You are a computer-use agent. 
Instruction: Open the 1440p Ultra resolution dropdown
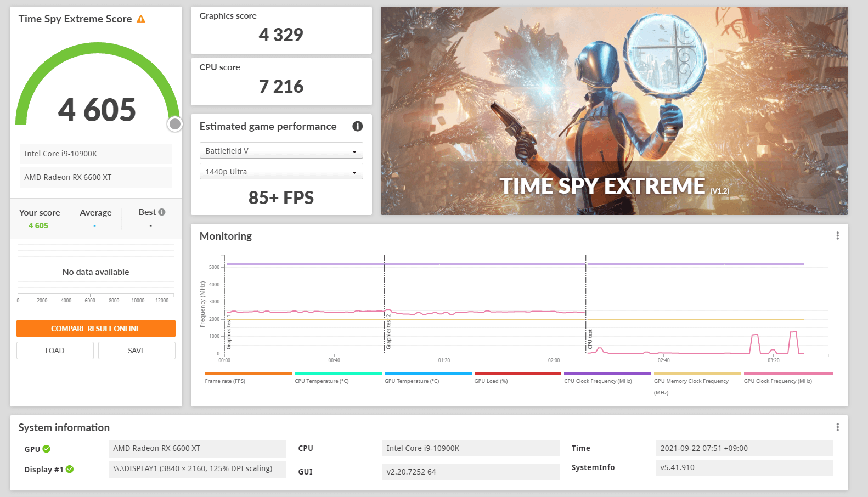281,172
